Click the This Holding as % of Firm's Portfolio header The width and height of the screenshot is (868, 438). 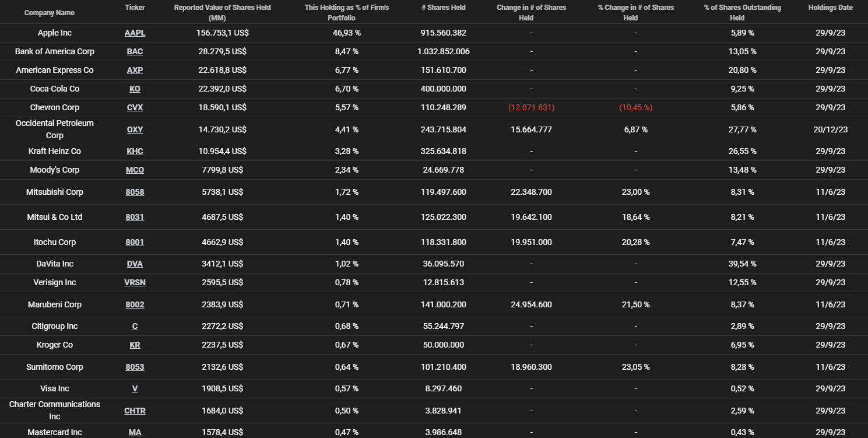(x=347, y=12)
